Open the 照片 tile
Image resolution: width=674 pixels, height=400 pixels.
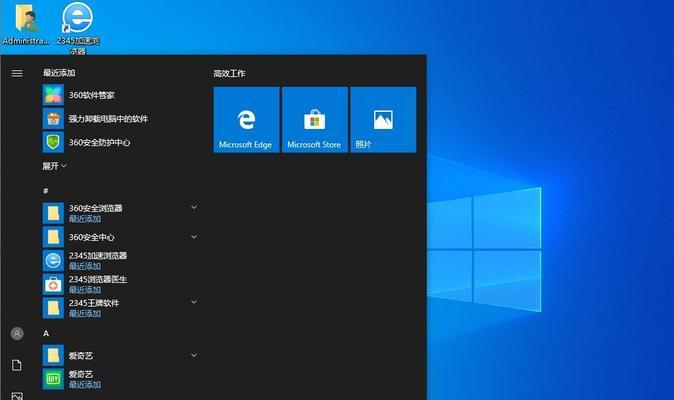[x=383, y=119]
